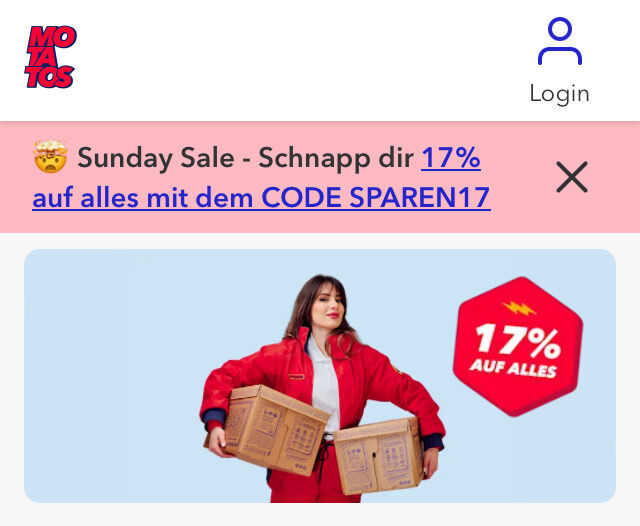Click the 'Sunday Sale - Schnapp dir' text
The image size is (640, 526).
[x=245, y=158]
